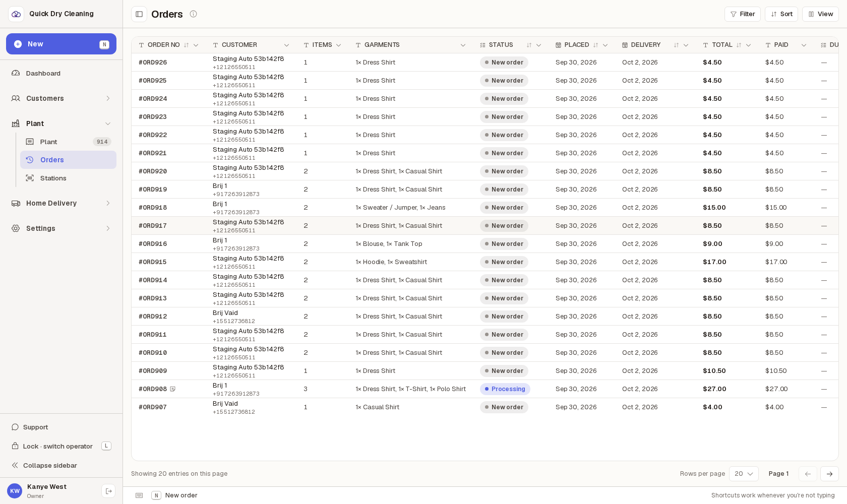Select the $27.00 total for #ORD908
Screen dimensions: 847x504
pos(714,389)
